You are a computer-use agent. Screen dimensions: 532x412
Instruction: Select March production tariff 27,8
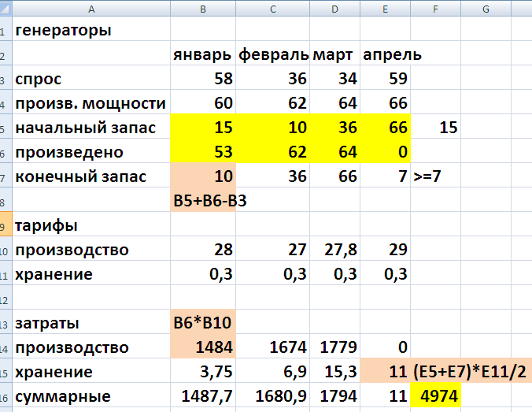tap(335, 250)
